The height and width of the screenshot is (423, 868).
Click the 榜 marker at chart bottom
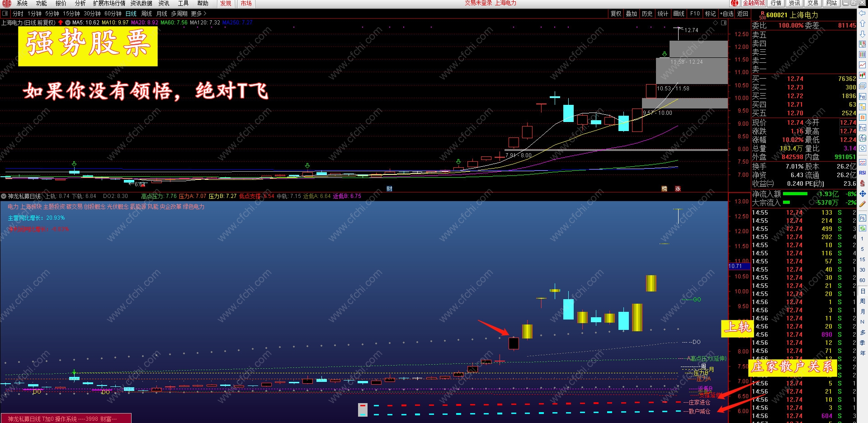click(664, 189)
